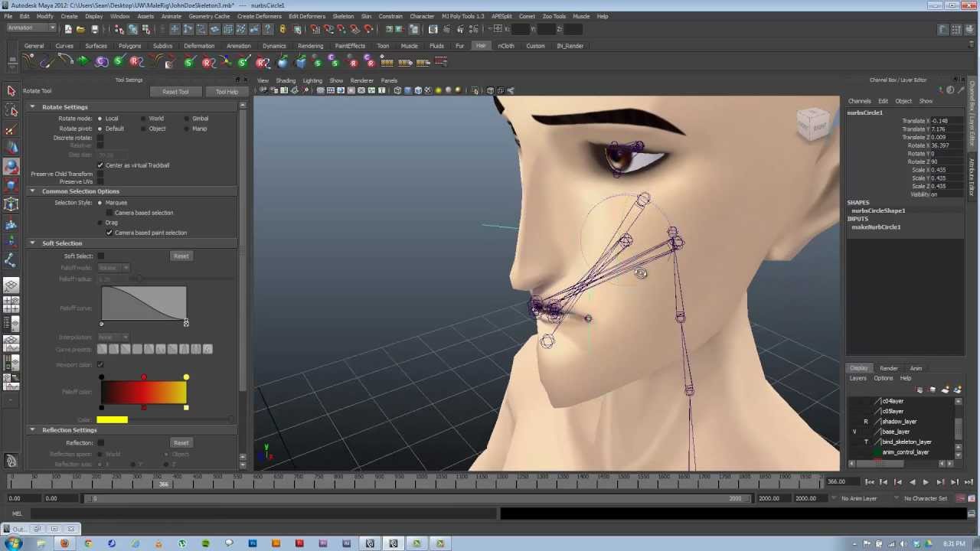980x551 pixels.
Task: Switch to single perspective view layout
Action: (11, 285)
